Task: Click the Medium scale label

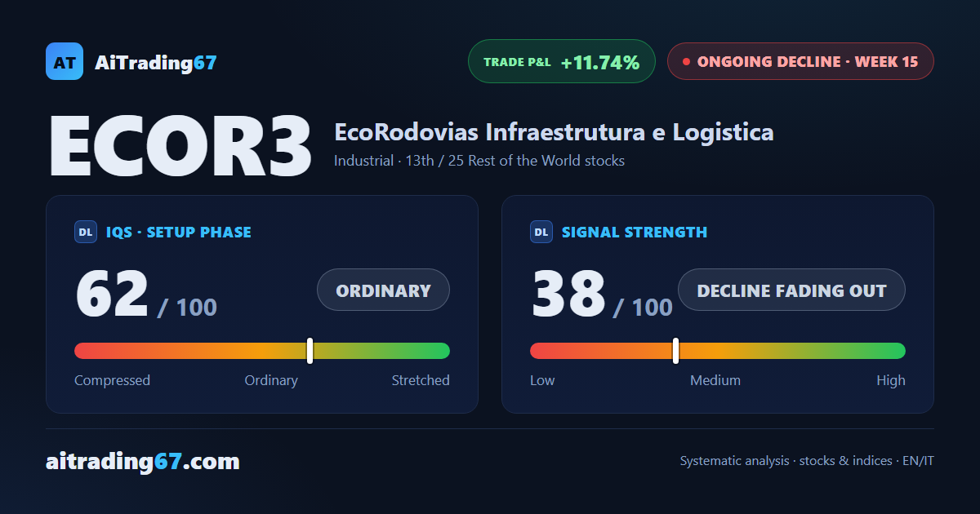Action: 715,380
